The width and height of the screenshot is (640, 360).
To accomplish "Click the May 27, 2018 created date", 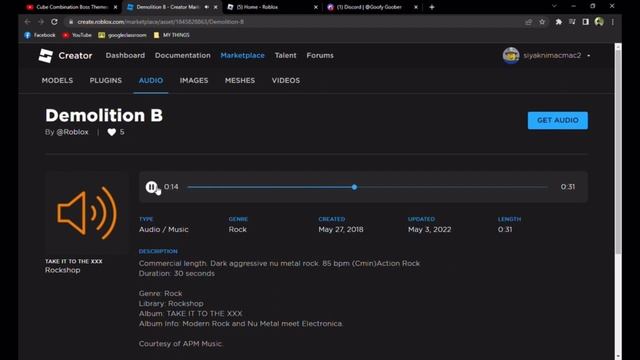I will click(341, 229).
